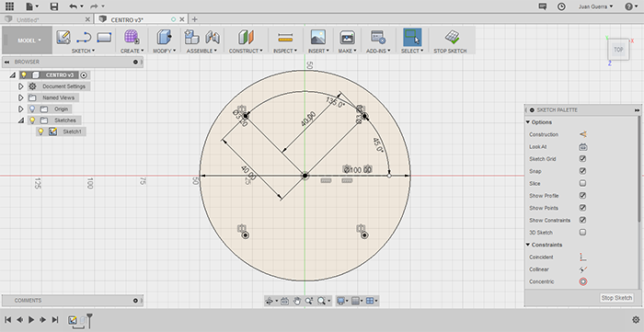Click the timeline play button

pos(31,320)
